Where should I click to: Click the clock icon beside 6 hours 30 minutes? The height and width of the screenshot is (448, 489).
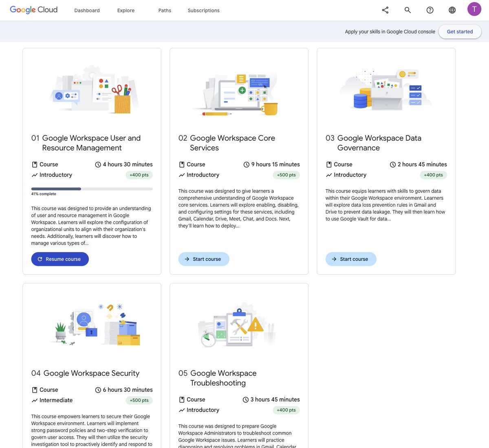pos(98,390)
